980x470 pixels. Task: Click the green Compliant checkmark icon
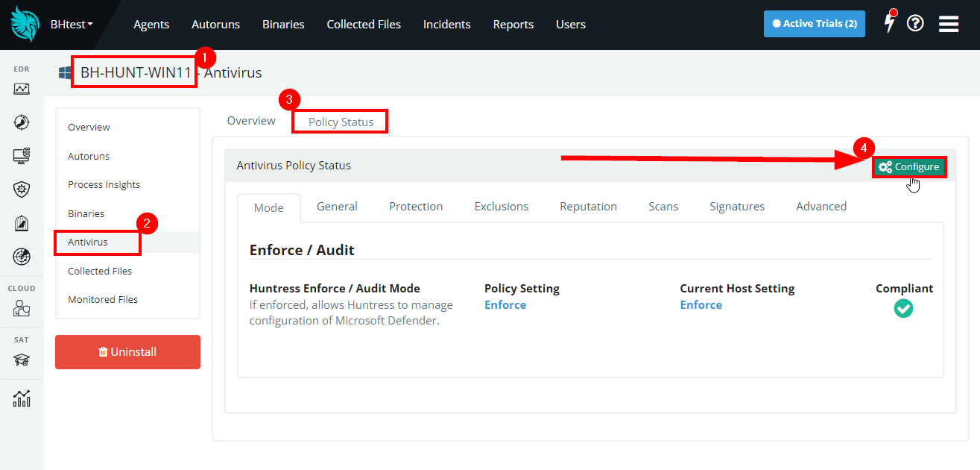pyautogui.click(x=903, y=308)
